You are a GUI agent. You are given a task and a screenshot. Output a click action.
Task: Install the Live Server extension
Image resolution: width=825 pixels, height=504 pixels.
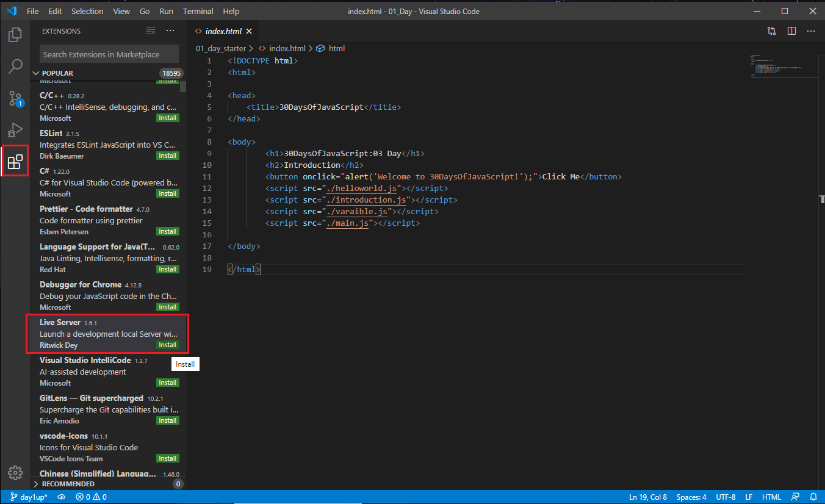tap(167, 345)
